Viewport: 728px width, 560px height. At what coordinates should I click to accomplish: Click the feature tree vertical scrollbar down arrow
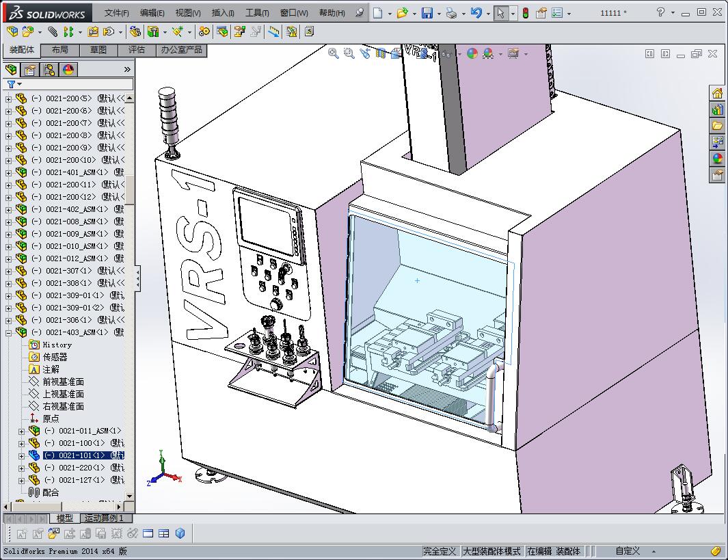(x=129, y=496)
